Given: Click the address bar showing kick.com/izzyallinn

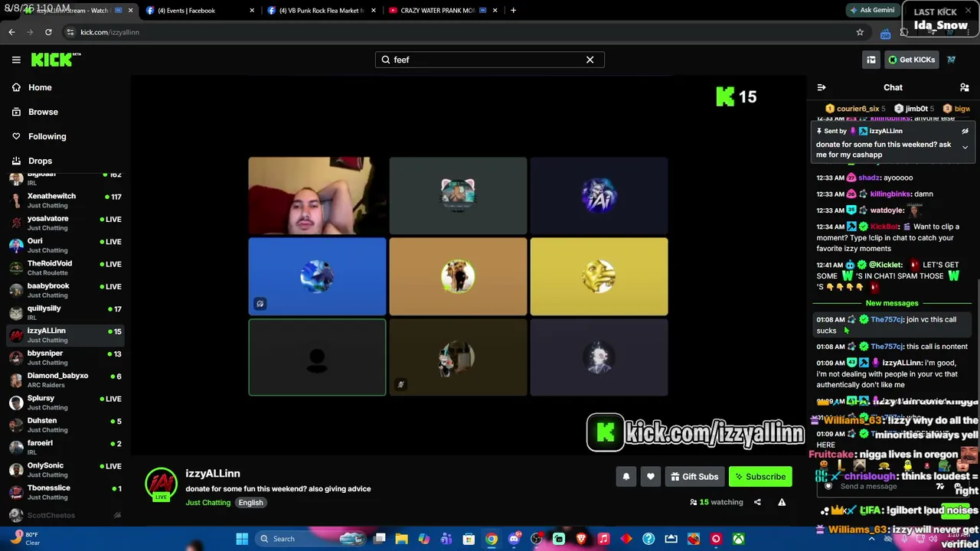Looking at the screenshot, I should 459,32.
